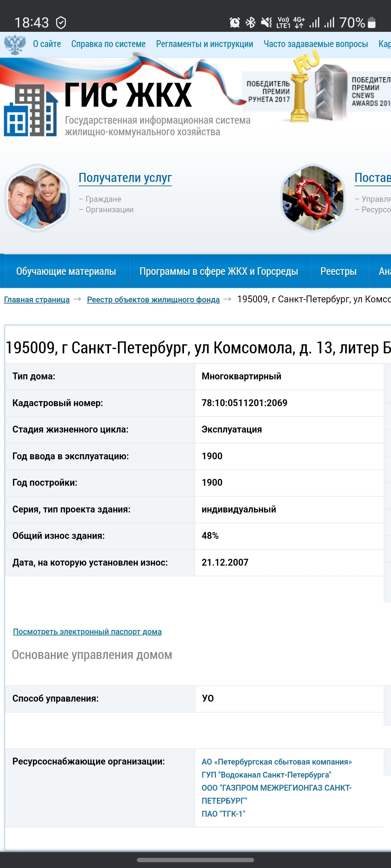Open Справка по системе
The image size is (391, 868).
coord(108,44)
